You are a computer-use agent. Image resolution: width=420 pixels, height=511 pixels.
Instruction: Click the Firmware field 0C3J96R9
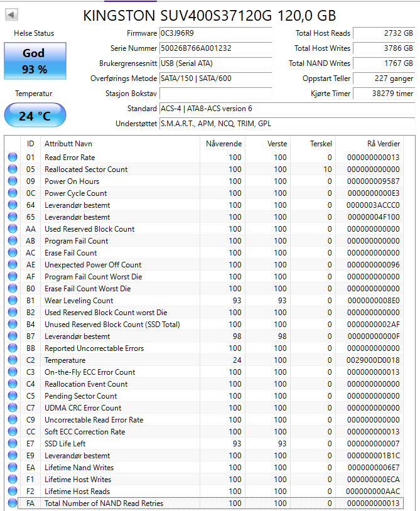(x=215, y=33)
